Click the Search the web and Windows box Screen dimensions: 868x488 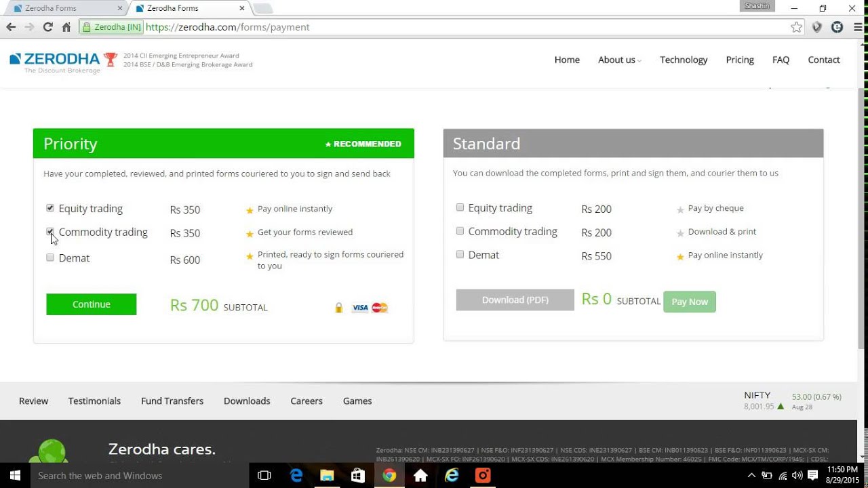tap(140, 476)
